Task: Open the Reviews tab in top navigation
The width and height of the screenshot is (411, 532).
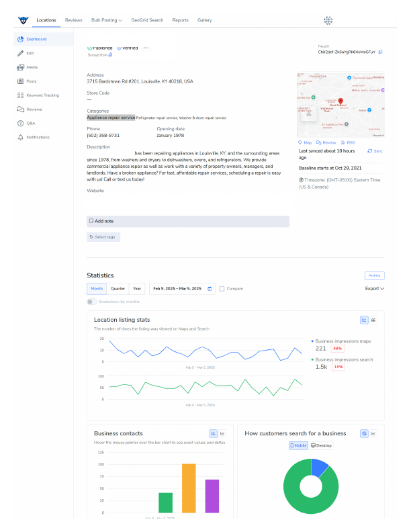Action: pyautogui.click(x=74, y=20)
